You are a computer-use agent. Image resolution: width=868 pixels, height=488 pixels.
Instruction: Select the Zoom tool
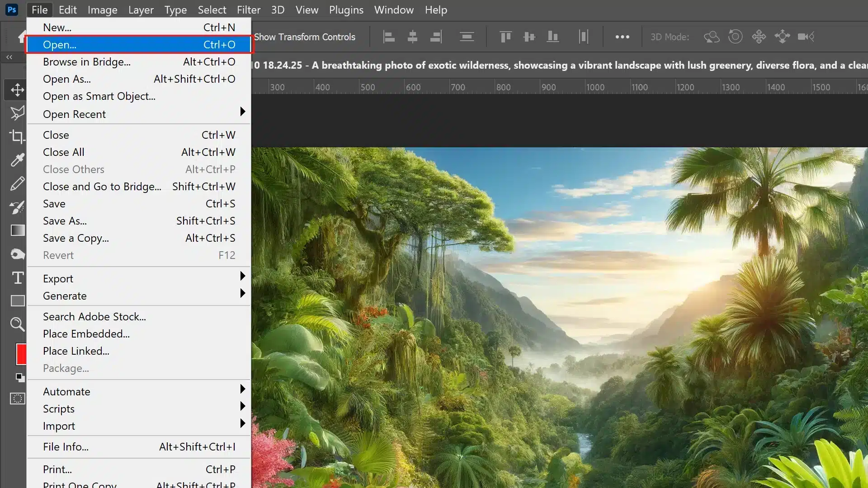pos(17,324)
